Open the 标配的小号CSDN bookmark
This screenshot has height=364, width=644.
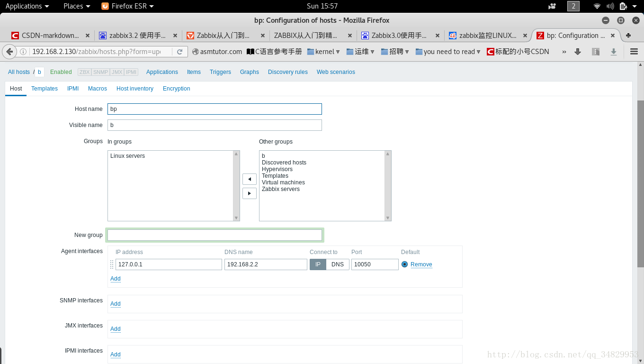click(518, 52)
